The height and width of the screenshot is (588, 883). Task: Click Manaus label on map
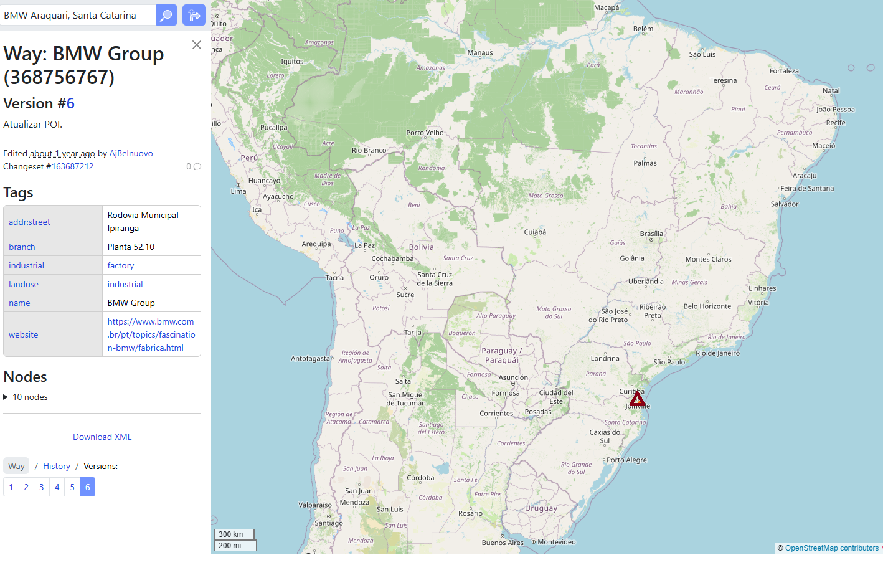[480, 53]
